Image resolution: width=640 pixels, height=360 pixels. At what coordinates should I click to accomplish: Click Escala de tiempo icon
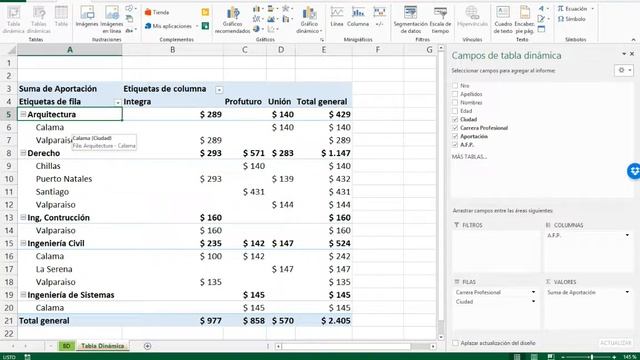pos(440,20)
